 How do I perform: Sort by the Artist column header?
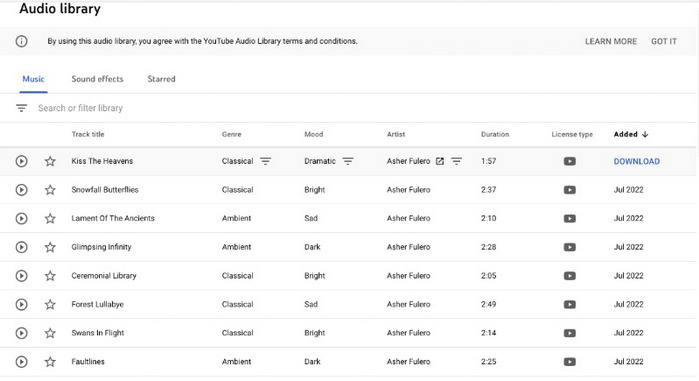396,134
